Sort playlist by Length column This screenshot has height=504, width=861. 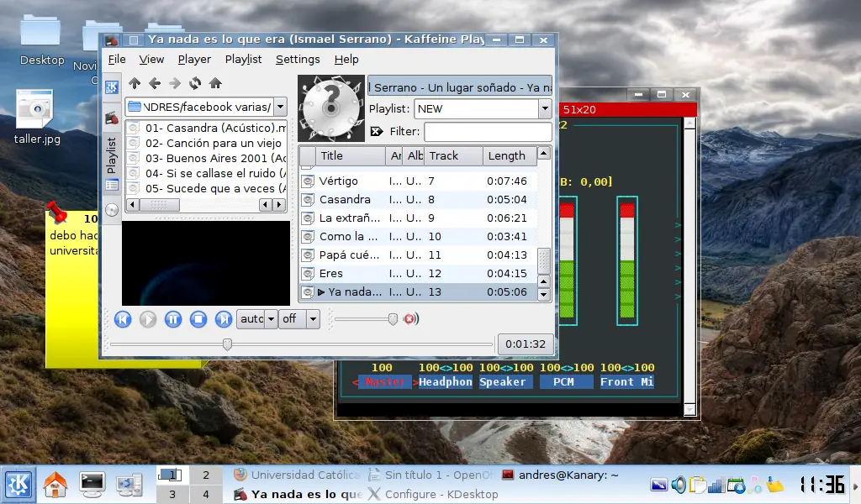pyautogui.click(x=509, y=155)
